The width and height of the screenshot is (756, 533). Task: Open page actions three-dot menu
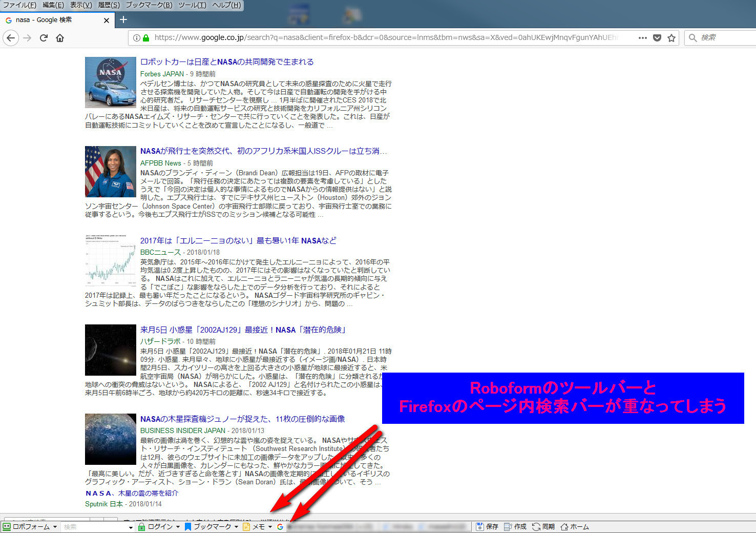pos(642,38)
